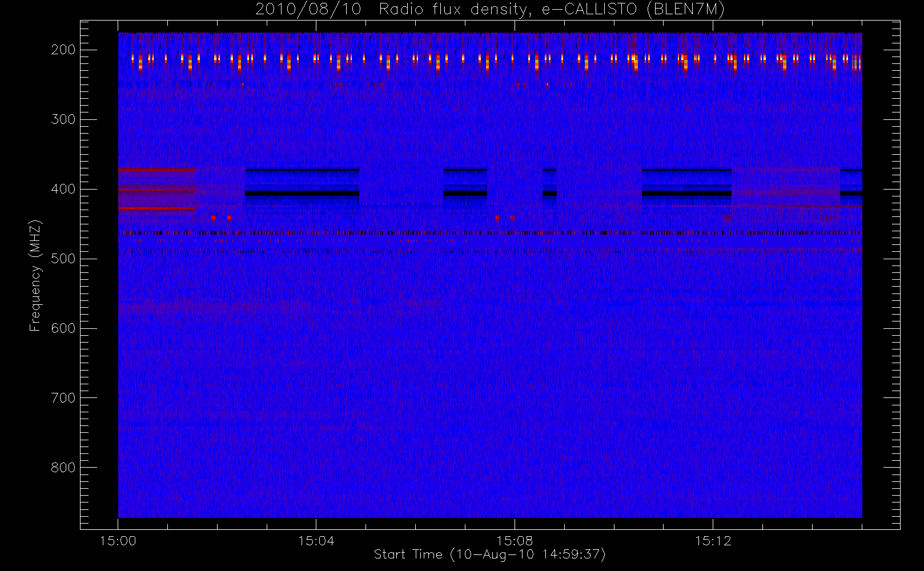Select the 400 frequency tick label
This screenshot has width=924, height=571.
[63, 189]
